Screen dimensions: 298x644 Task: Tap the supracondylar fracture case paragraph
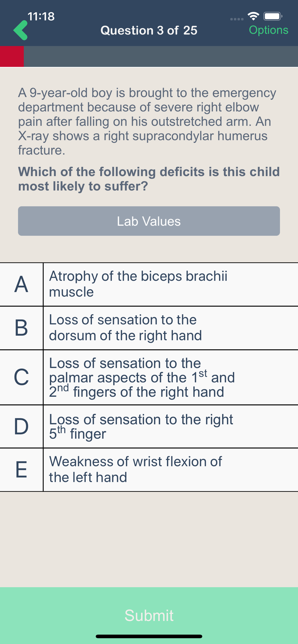point(147,121)
